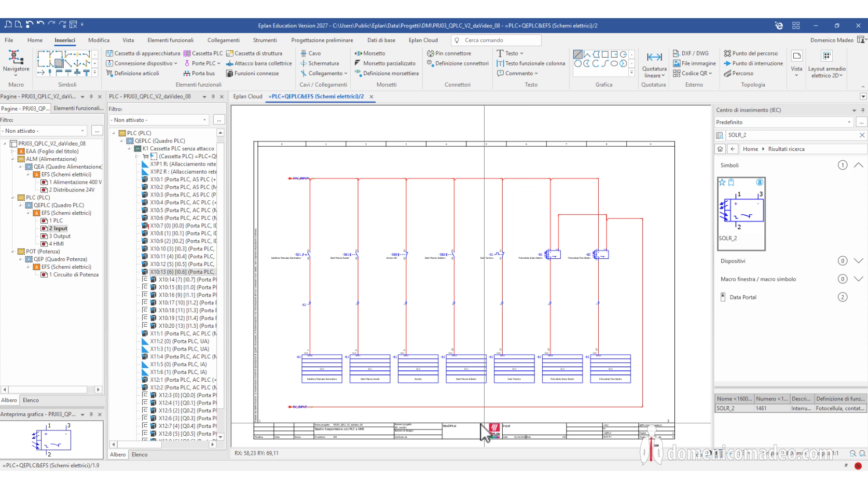Image resolution: width=868 pixels, height=486 pixels.
Task: Collapse the POT (Potenza) tree node
Action: pos(13,252)
